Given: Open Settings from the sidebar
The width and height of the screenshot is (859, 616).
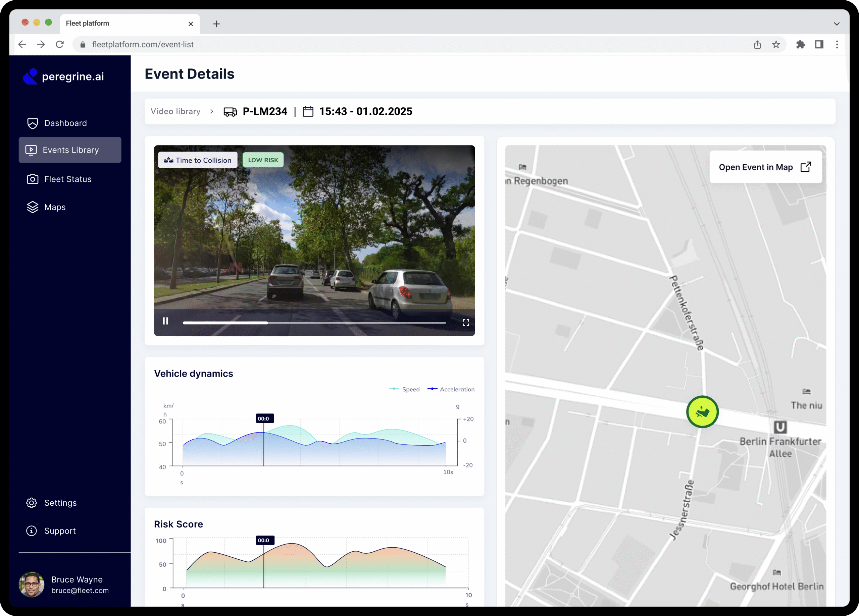Looking at the screenshot, I should click(x=60, y=503).
